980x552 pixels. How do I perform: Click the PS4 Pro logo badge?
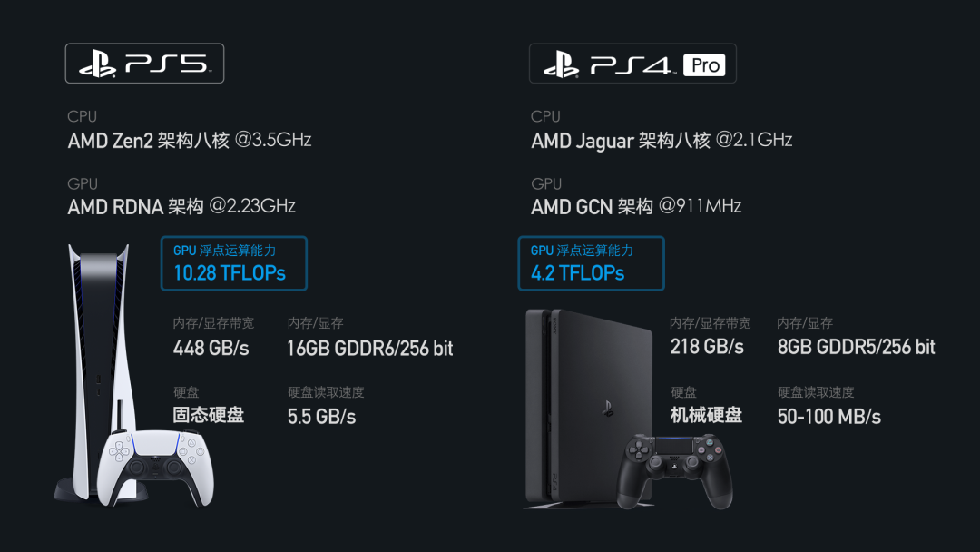coord(632,64)
